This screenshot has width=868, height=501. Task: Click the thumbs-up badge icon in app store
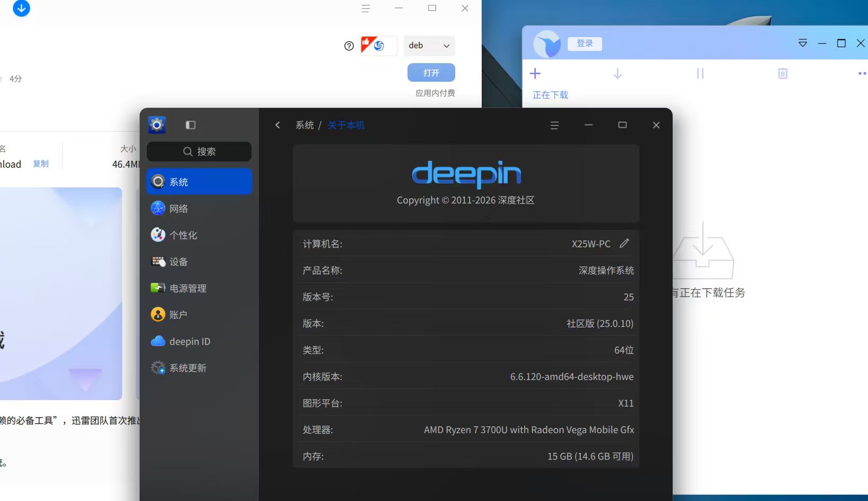[379, 46]
